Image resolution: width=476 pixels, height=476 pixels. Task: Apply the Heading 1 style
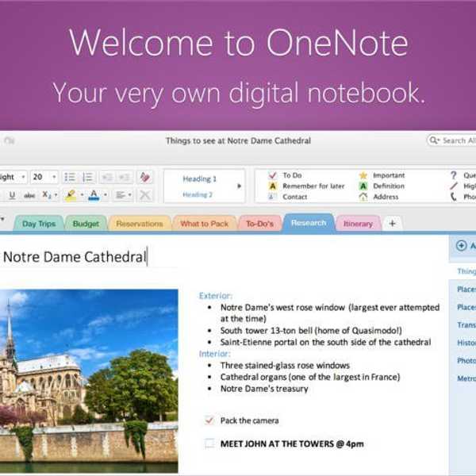[199, 178]
